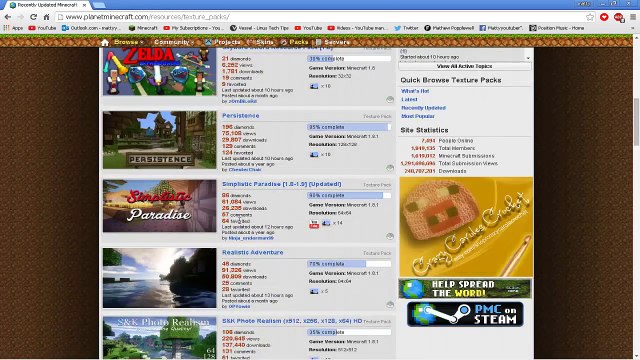Open the Facebook Mattyyoutuber bookmark
The height and width of the screenshot is (360, 640).
501,28
